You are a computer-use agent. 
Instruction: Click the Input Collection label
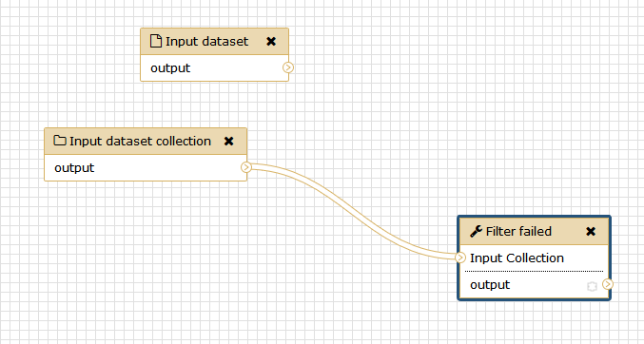[x=517, y=258]
